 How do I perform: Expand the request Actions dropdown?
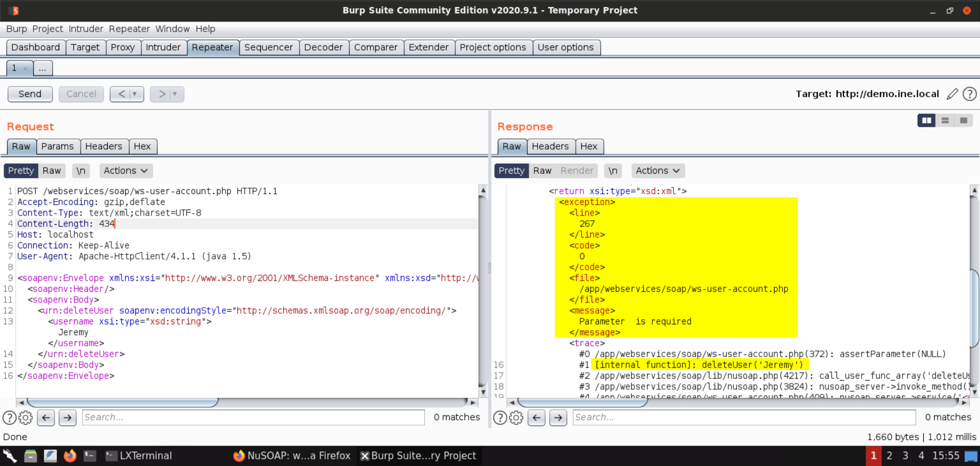(x=126, y=171)
